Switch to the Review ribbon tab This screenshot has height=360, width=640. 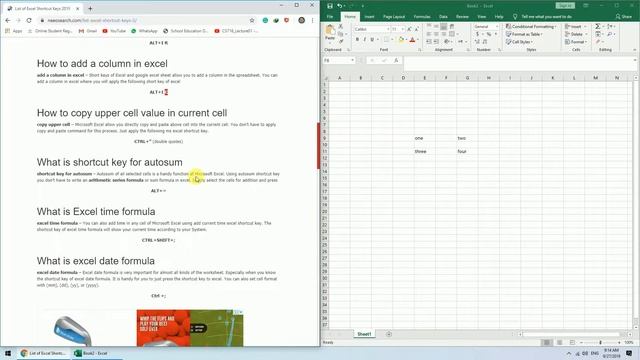[462, 17]
